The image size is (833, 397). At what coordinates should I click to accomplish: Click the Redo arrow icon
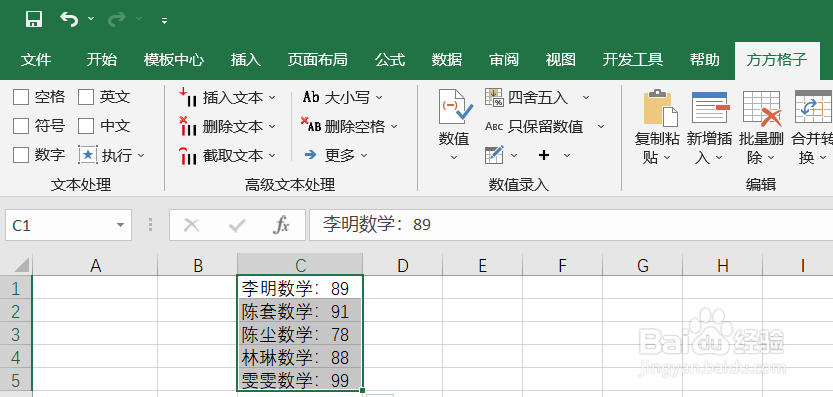[116, 20]
